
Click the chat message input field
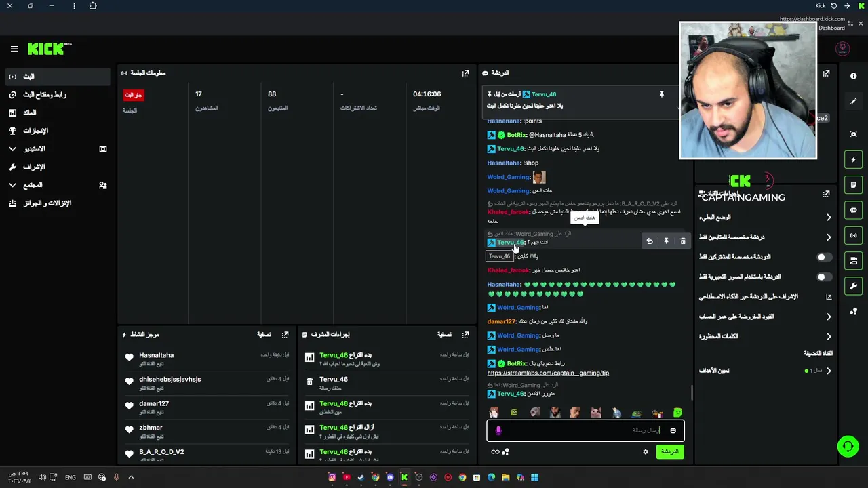585,430
